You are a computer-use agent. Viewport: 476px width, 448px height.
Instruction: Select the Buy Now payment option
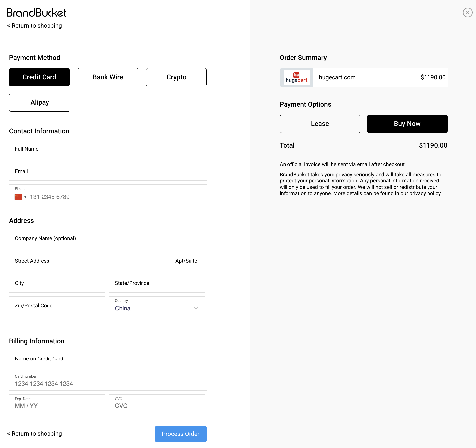407,124
